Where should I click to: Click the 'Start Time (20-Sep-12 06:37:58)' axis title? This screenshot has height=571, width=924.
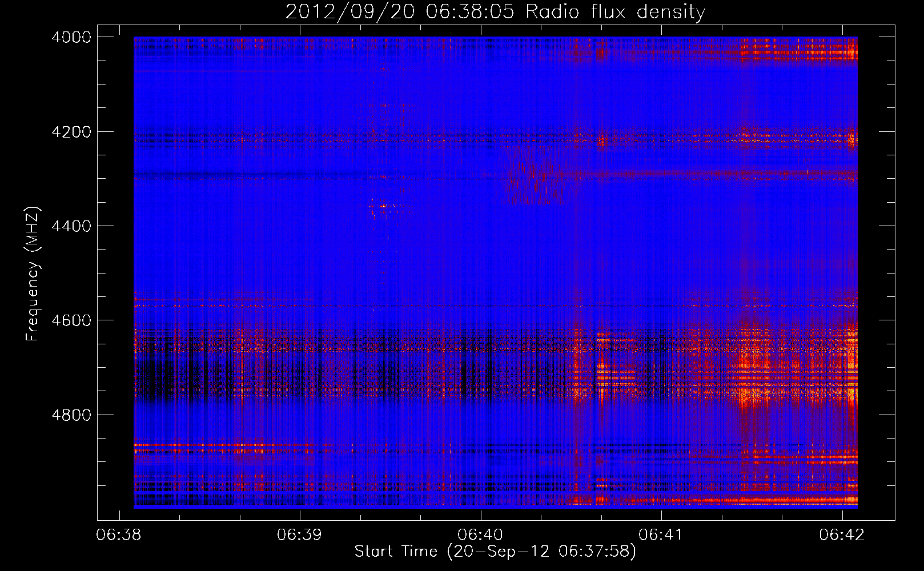pos(495,552)
